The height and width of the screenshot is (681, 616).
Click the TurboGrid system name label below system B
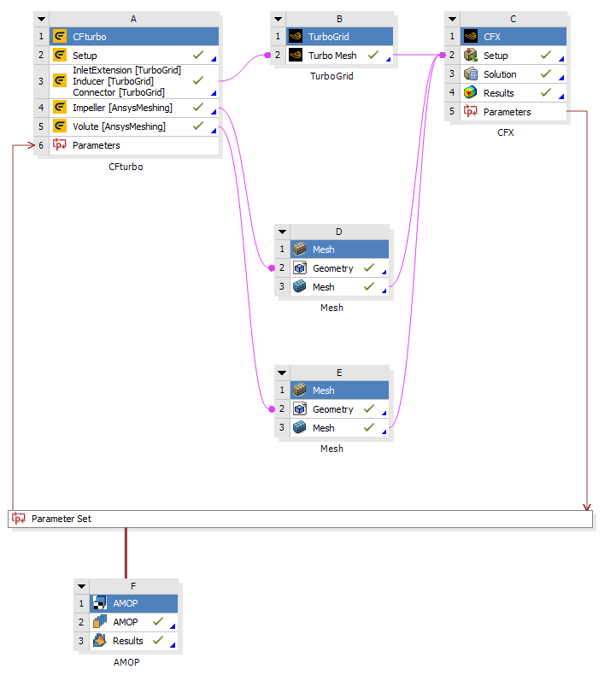331,76
